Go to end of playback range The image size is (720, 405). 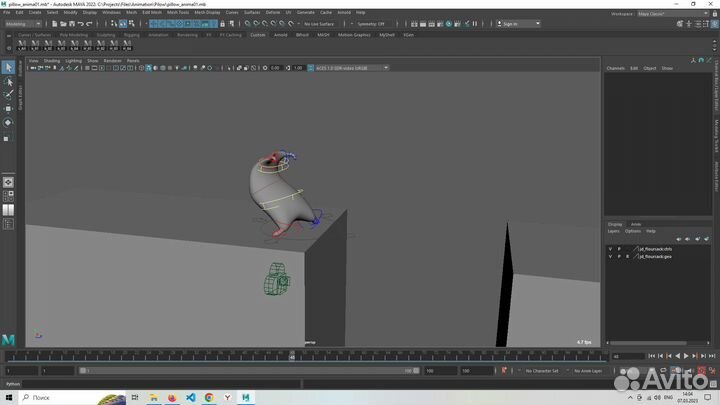click(712, 356)
